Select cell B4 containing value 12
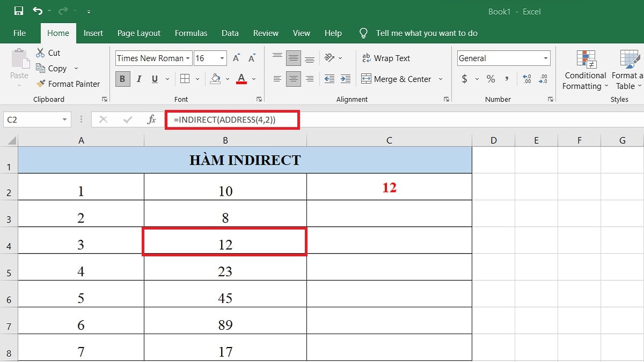 225,242
